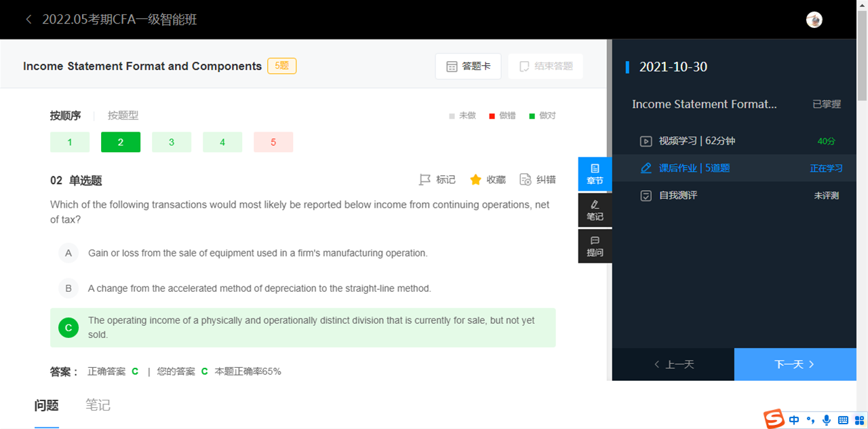The image size is (868, 429).
Task: Select answer option C
Action: pos(302,328)
